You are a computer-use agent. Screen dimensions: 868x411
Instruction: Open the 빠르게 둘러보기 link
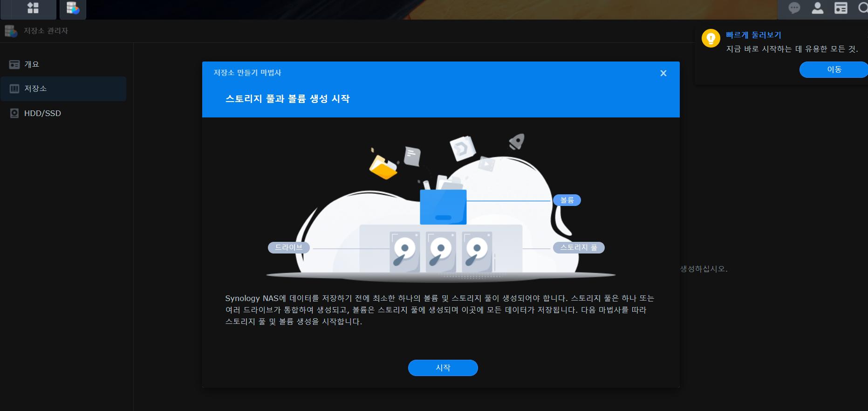pyautogui.click(x=753, y=35)
